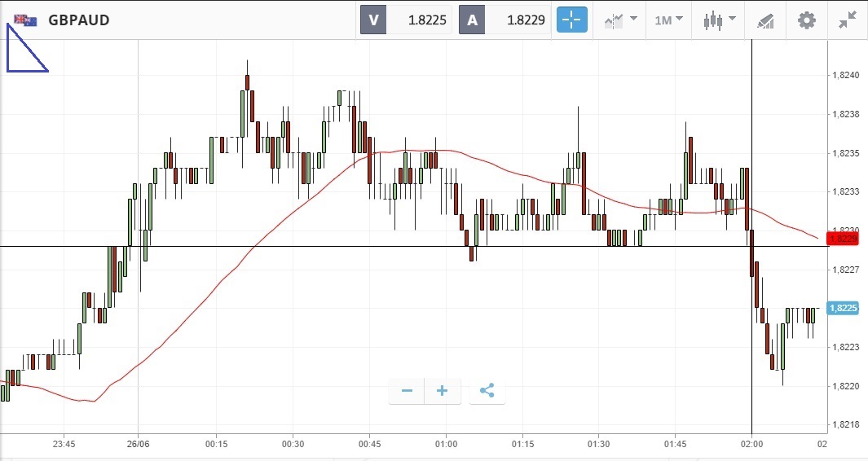Open the drawing tools icon

[x=764, y=20]
